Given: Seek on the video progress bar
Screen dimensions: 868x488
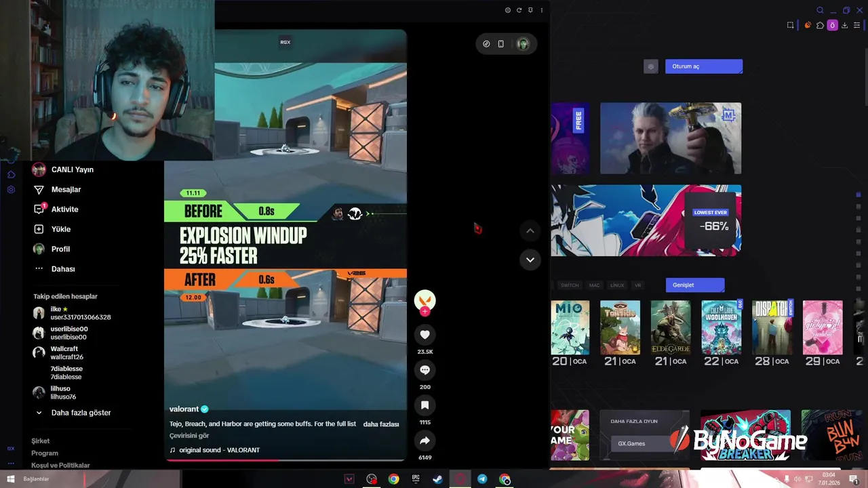Looking at the screenshot, I should 285,460.
